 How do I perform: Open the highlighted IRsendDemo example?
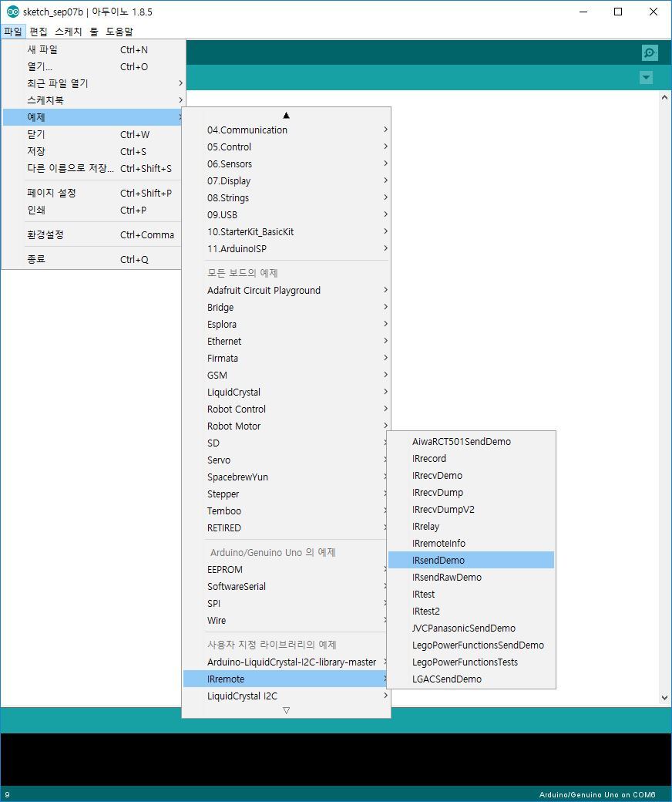pyautogui.click(x=471, y=560)
